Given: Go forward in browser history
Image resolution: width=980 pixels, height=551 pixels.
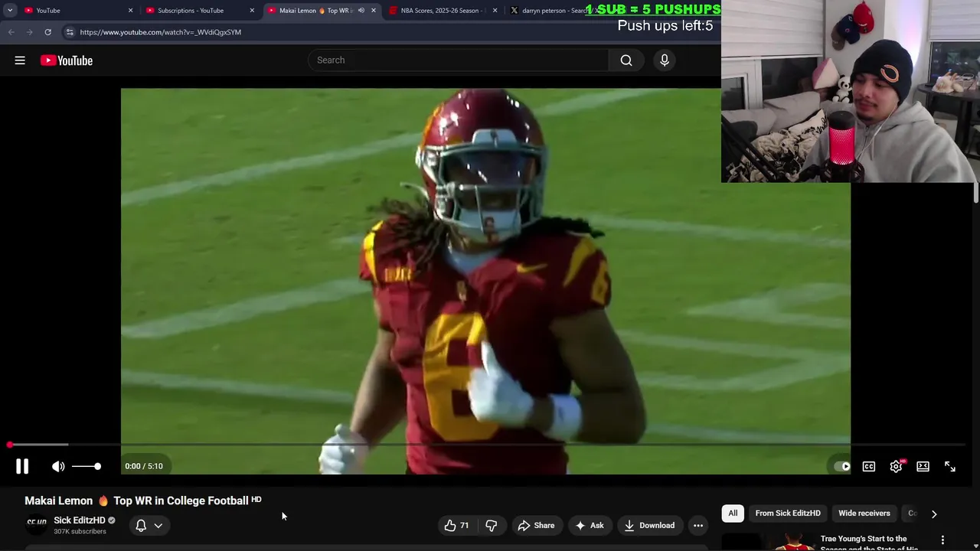Looking at the screenshot, I should [29, 32].
